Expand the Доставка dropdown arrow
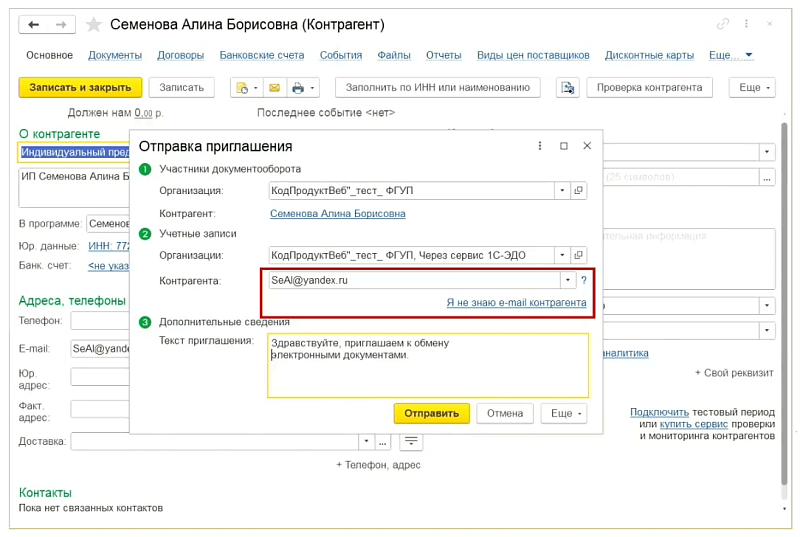Viewport: 800px width, 537px height. [366, 442]
